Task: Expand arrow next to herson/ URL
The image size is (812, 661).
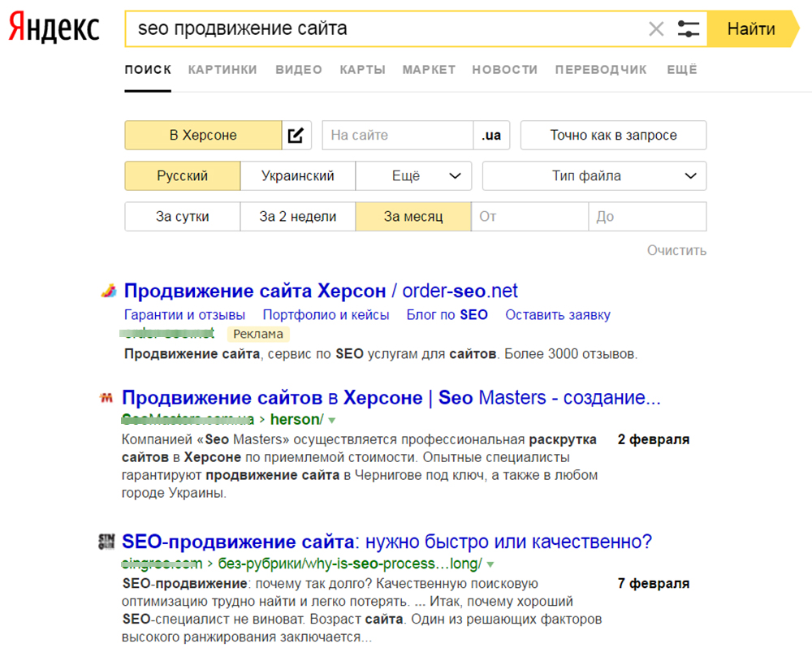Action: (x=331, y=420)
